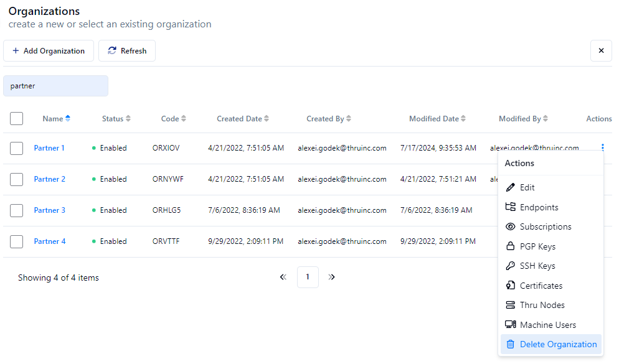Click the padlock icon for PGP Keys

(511, 246)
